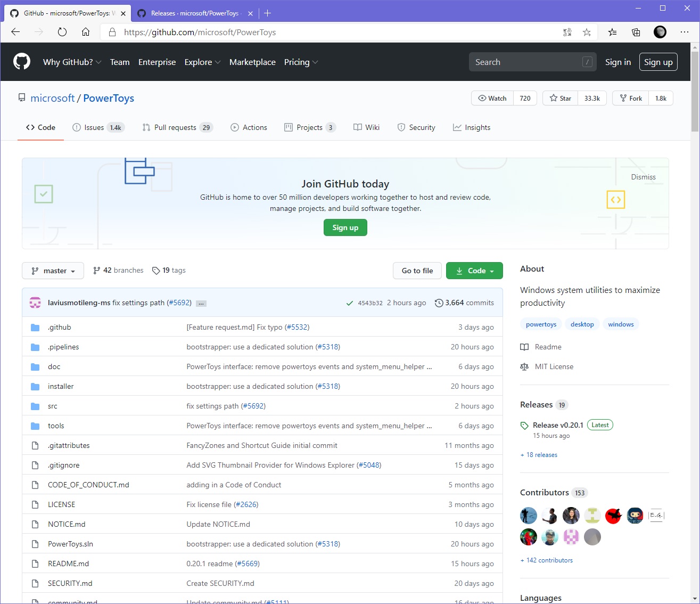Open the README.md file
700x604 pixels.
68,564
